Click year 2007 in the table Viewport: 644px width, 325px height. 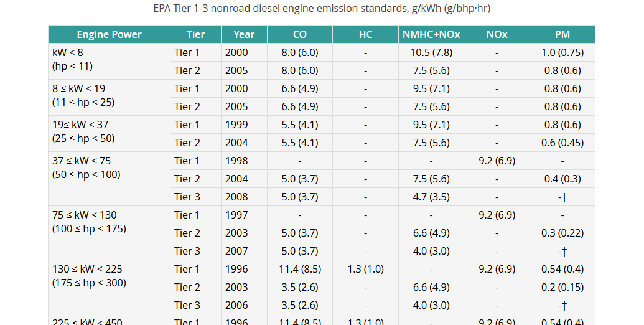(236, 252)
